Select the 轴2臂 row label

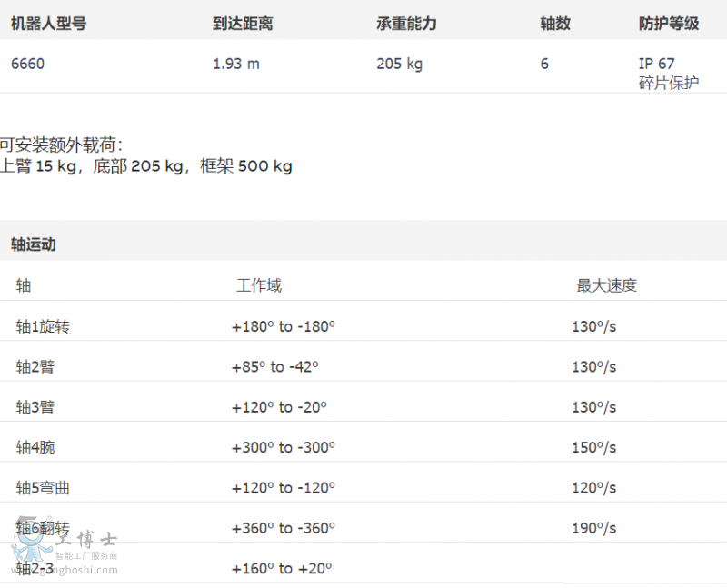(x=35, y=366)
